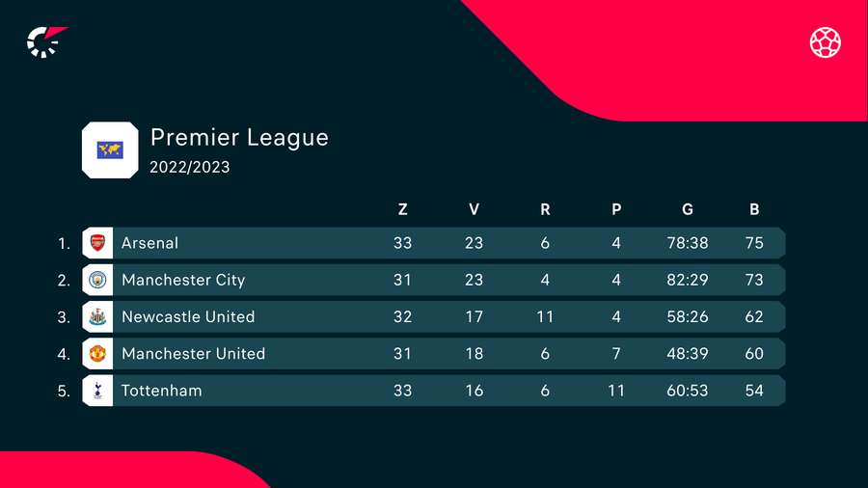868x488 pixels.
Task: Click the 2022/2023 season label
Action: (189, 167)
